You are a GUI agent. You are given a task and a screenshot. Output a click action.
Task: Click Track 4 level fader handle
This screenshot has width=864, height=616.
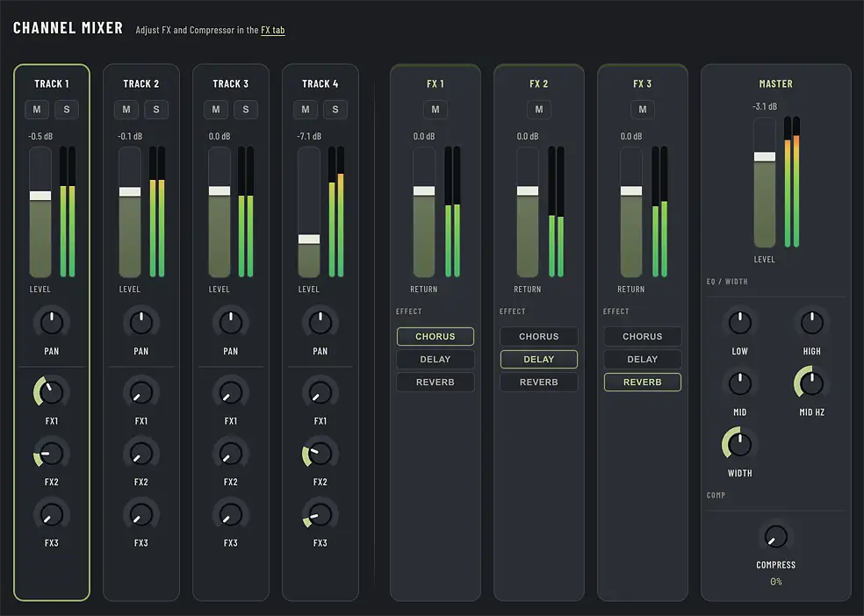309,239
